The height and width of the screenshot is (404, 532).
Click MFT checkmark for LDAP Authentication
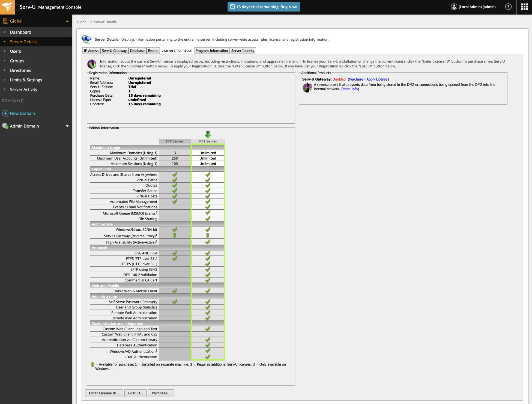pyautogui.click(x=208, y=357)
